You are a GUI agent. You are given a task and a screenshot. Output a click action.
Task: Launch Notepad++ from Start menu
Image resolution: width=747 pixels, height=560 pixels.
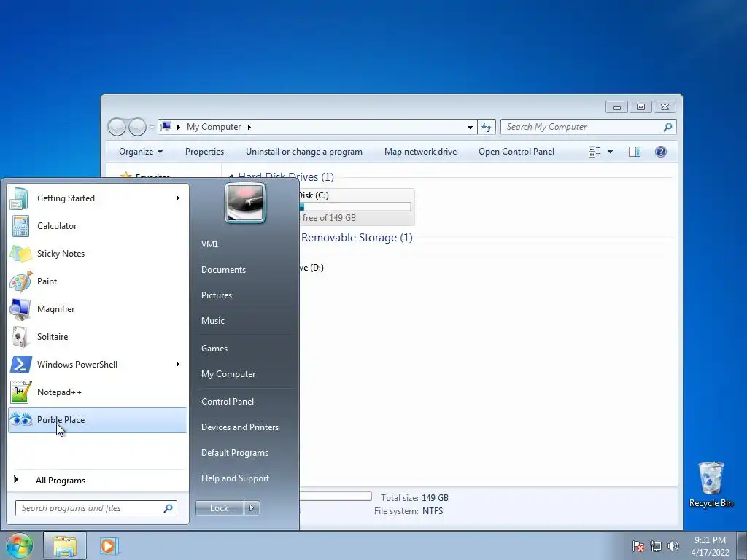98,392
